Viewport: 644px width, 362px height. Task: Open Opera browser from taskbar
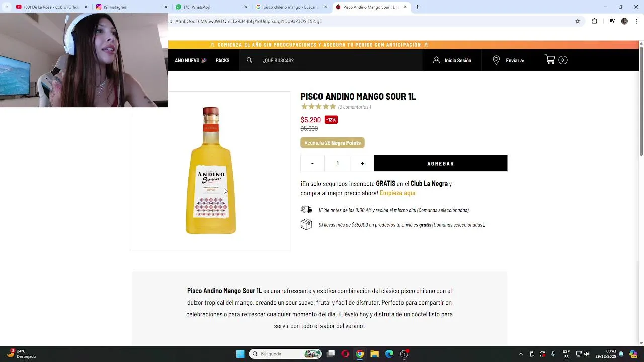pos(345,354)
